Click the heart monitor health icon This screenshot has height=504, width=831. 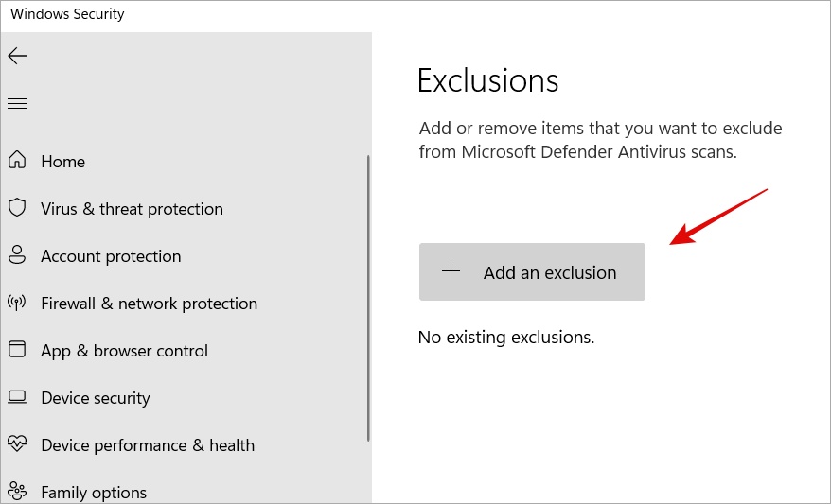tap(17, 443)
